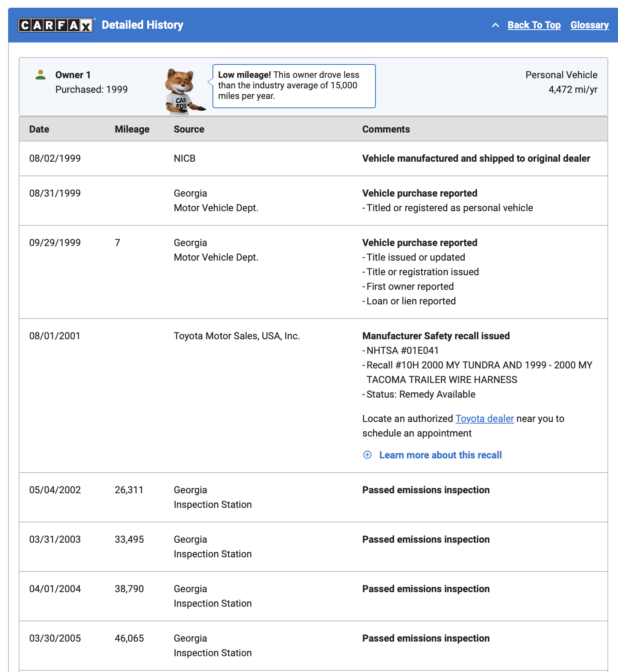Image resolution: width=618 pixels, height=672 pixels.
Task: Expand Learn more about this recall
Action: 440,455
